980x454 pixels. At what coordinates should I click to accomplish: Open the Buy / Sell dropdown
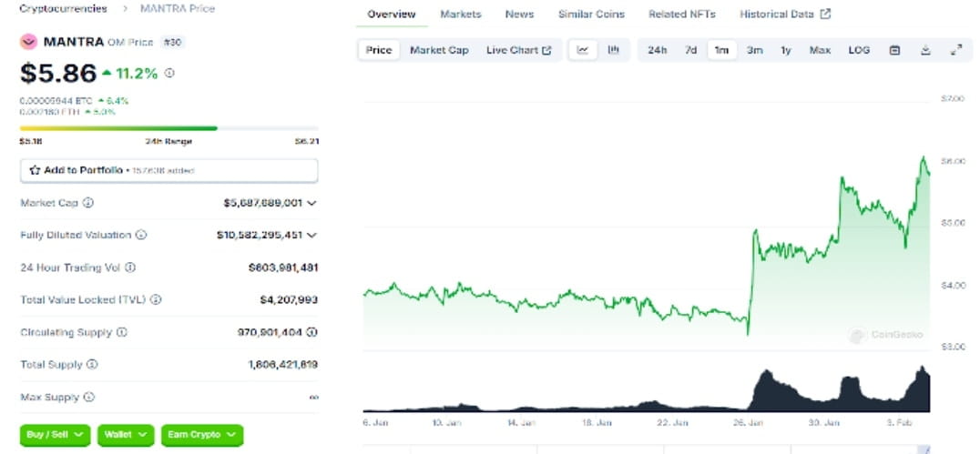tap(55, 435)
